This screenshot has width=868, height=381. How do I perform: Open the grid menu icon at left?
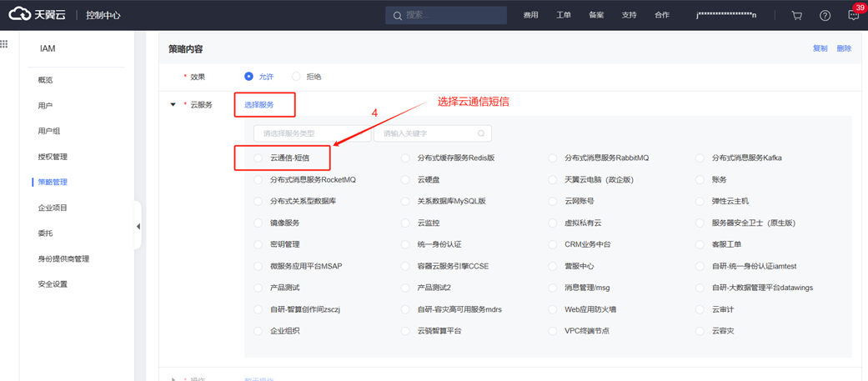pos(4,44)
